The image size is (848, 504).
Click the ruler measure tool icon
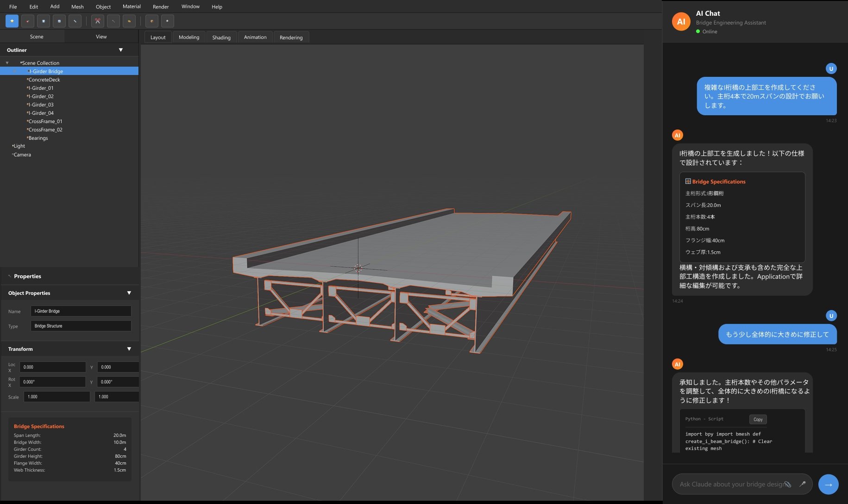click(x=75, y=21)
